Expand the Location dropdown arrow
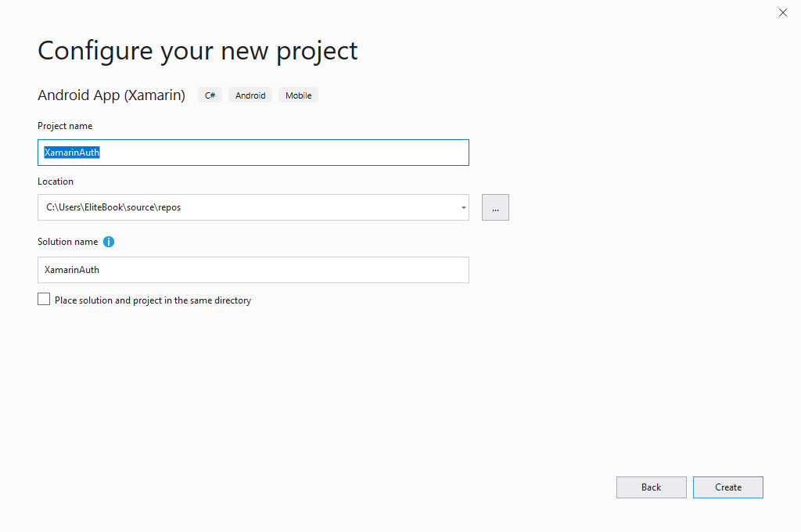Viewport: 801px width, 532px height. coord(463,208)
